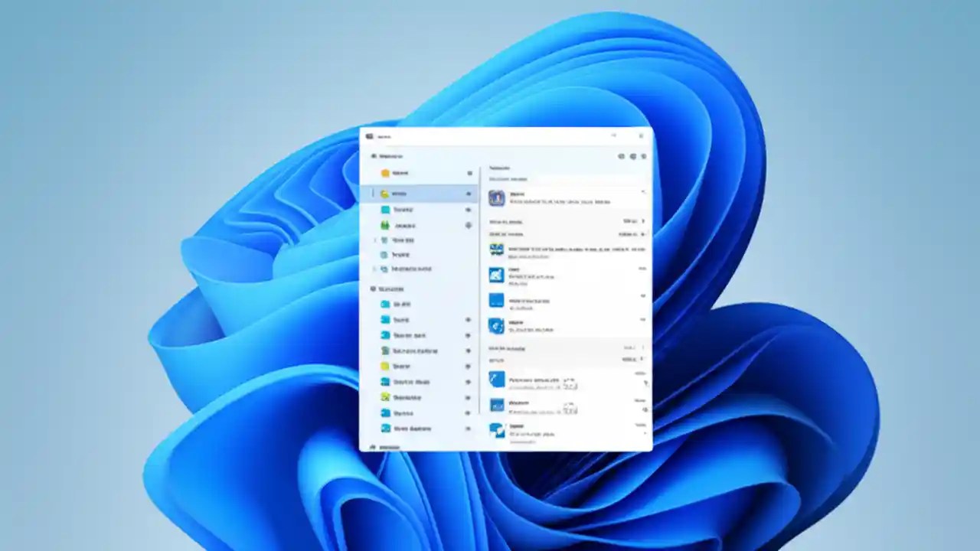The image size is (980, 551).
Task: Select the yellow folder icon in the sidebar
Action: (x=385, y=173)
